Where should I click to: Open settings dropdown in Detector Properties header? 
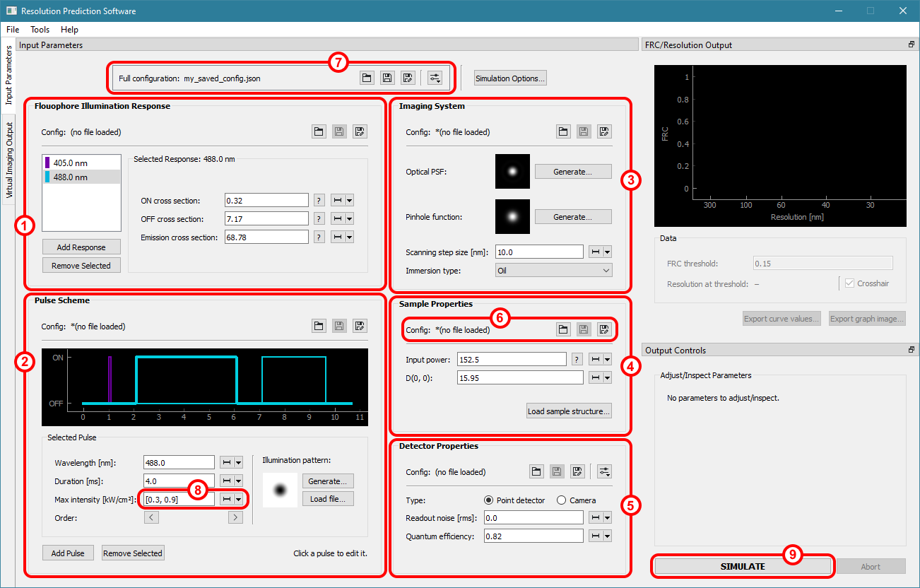pyautogui.click(x=603, y=471)
